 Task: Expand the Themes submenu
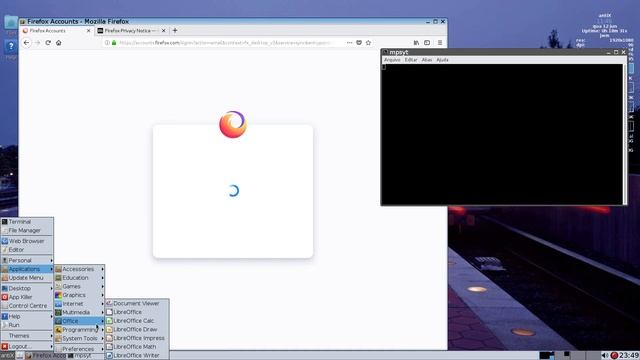[x=27, y=336]
